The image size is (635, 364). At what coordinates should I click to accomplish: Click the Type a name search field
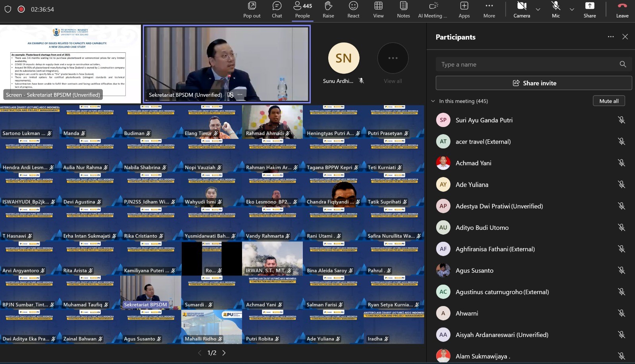point(528,64)
